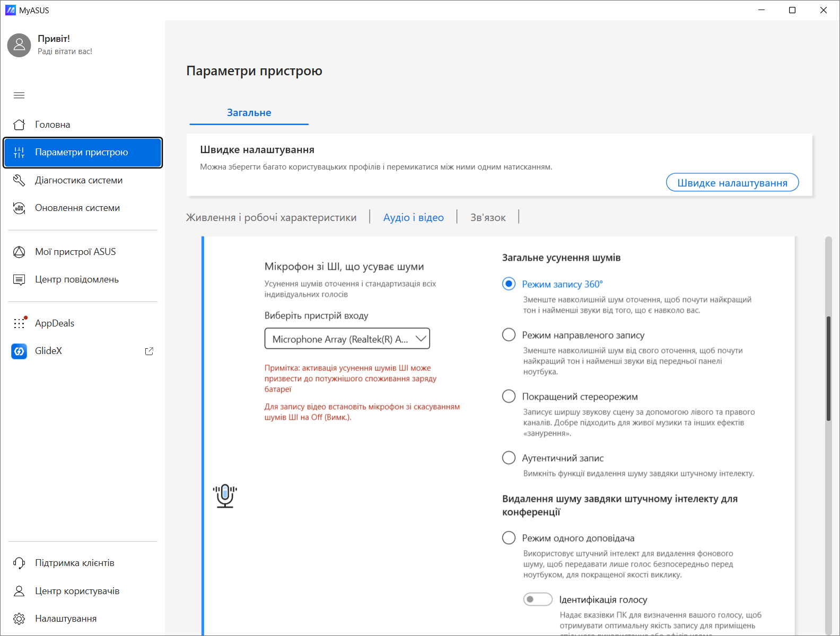840x636 pixels.
Task: Expand the Microphone Array input device dropdown
Action: point(347,339)
